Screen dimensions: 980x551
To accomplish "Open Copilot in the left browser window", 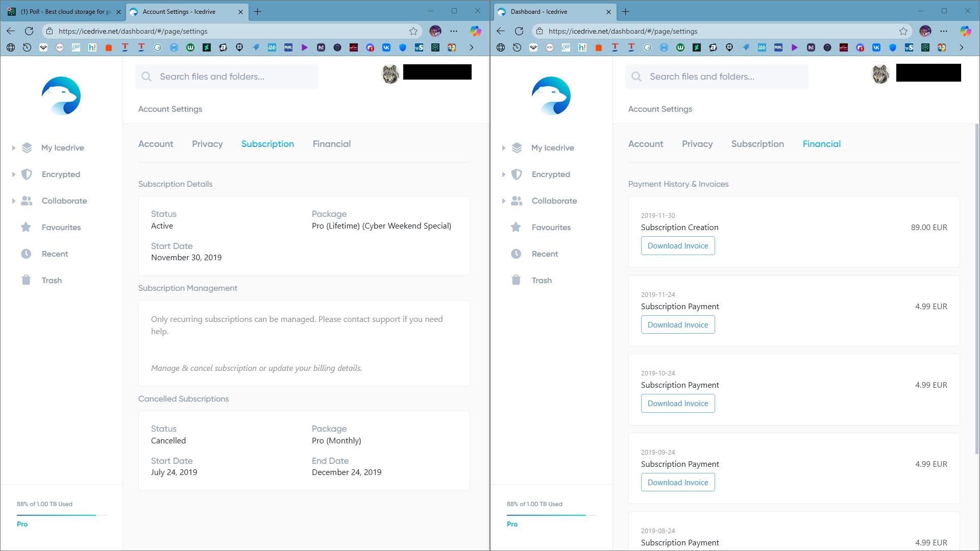I will (476, 31).
